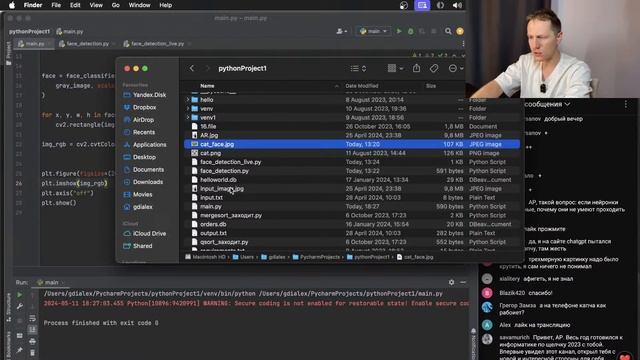
Task: Click Users in Finder path bar
Action: (243, 257)
